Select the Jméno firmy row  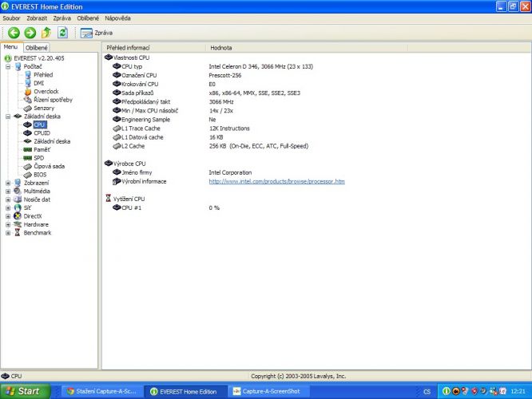[x=182, y=173]
